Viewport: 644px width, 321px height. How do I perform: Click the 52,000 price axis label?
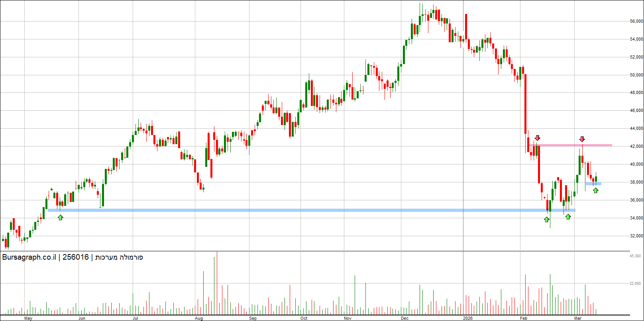(636, 57)
